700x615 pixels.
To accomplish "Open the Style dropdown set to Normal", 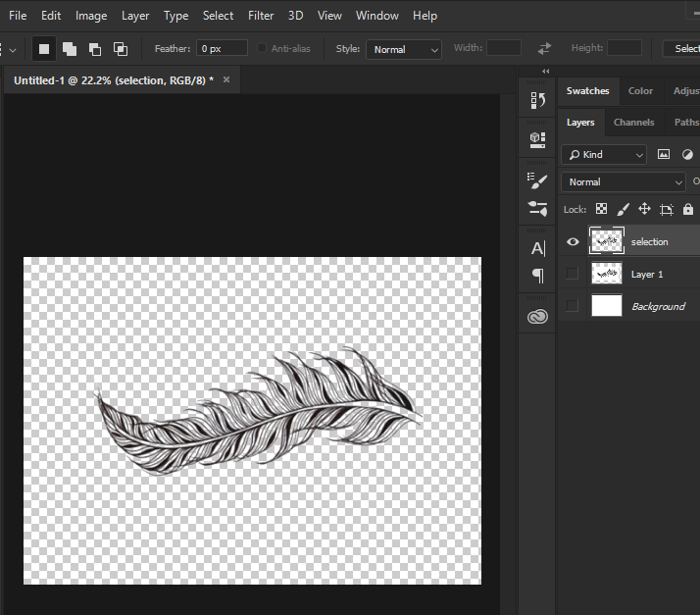I will coord(404,49).
